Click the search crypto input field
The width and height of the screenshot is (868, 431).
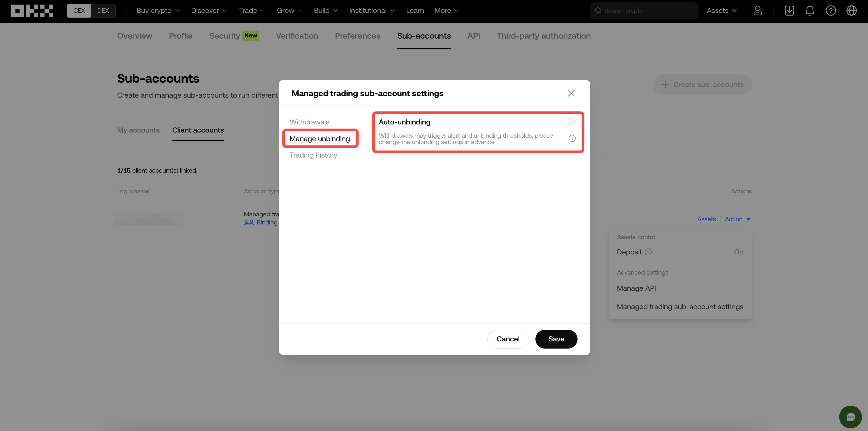tap(644, 10)
